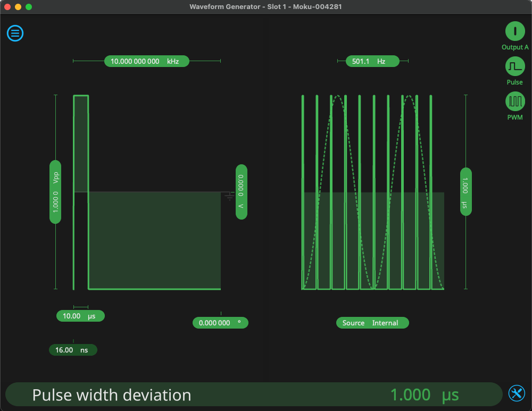
Task: Edit the 10.000 kHz pulse frequency field
Action: 146,61
